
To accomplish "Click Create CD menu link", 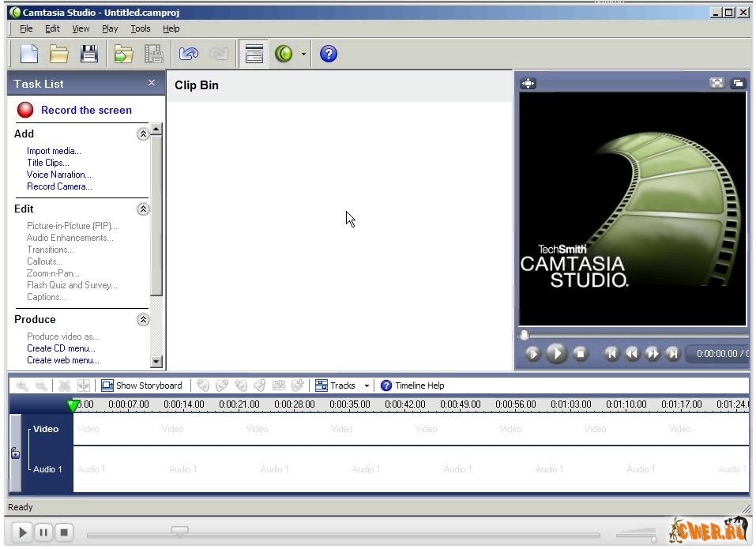I will coord(61,348).
